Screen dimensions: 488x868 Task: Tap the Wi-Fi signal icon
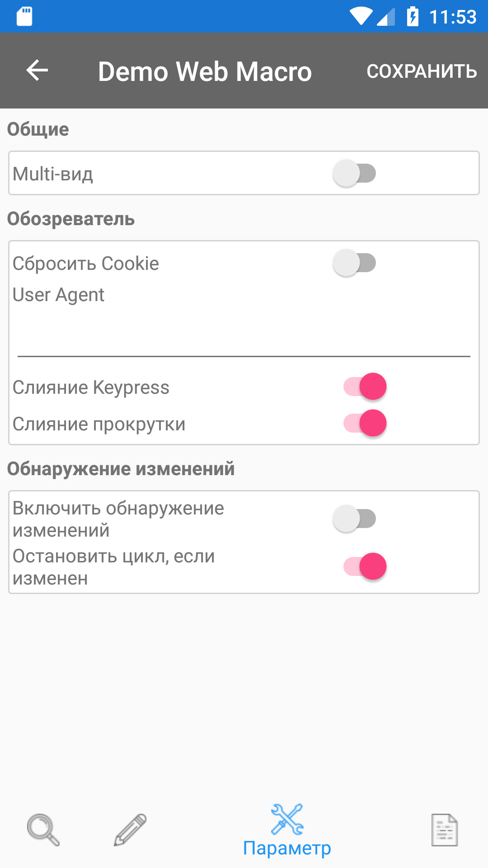(x=361, y=17)
